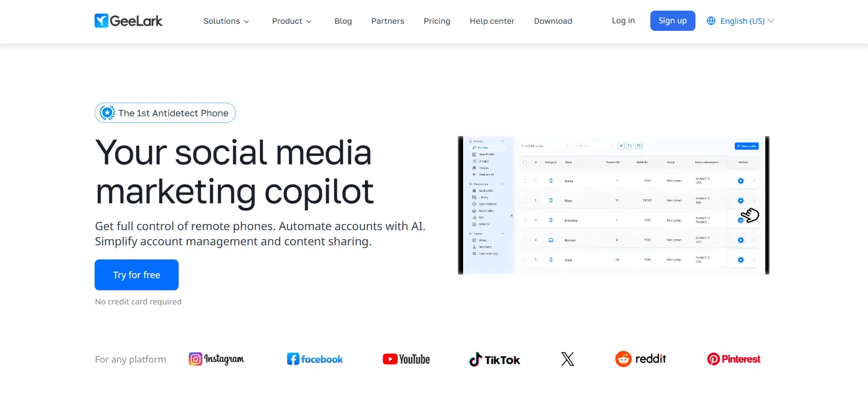This screenshot has height=396, width=868.
Task: Click the Facebook platform logo
Action: tap(315, 359)
